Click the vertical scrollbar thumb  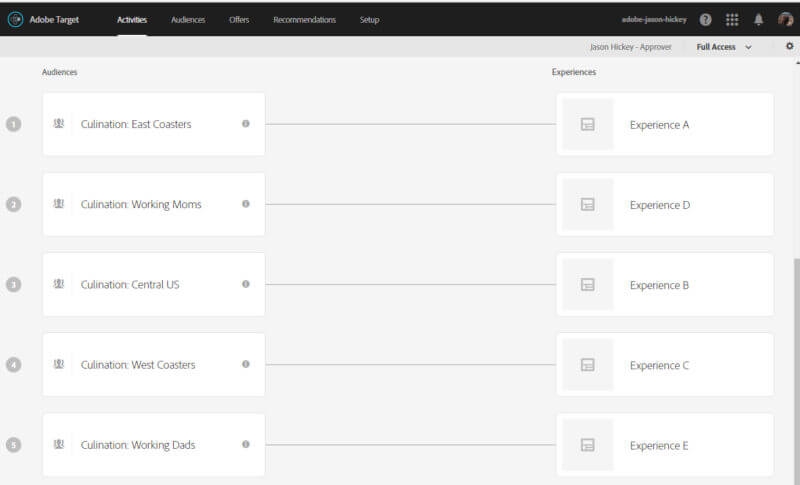(x=797, y=370)
